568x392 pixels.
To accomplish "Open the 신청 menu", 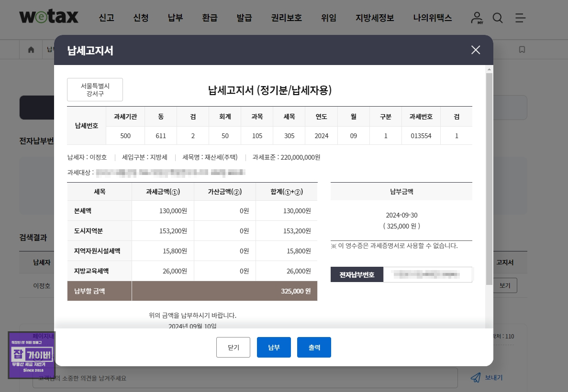I will [x=141, y=18].
